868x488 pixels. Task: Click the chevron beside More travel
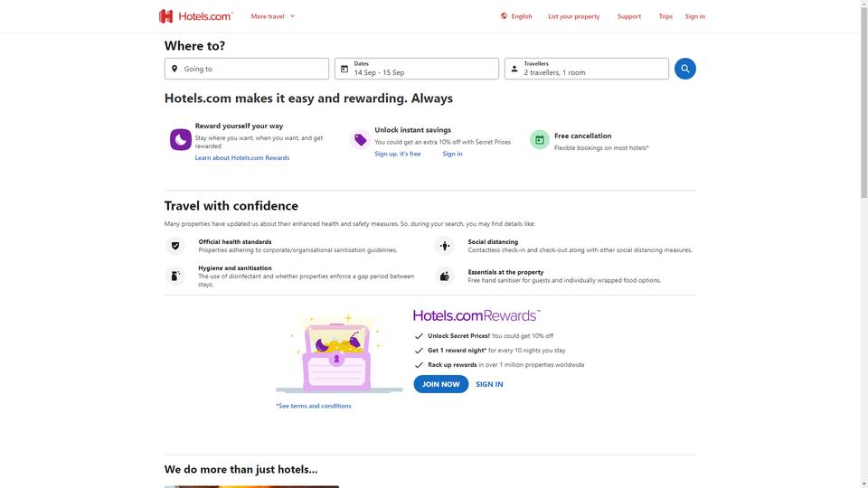coord(292,16)
